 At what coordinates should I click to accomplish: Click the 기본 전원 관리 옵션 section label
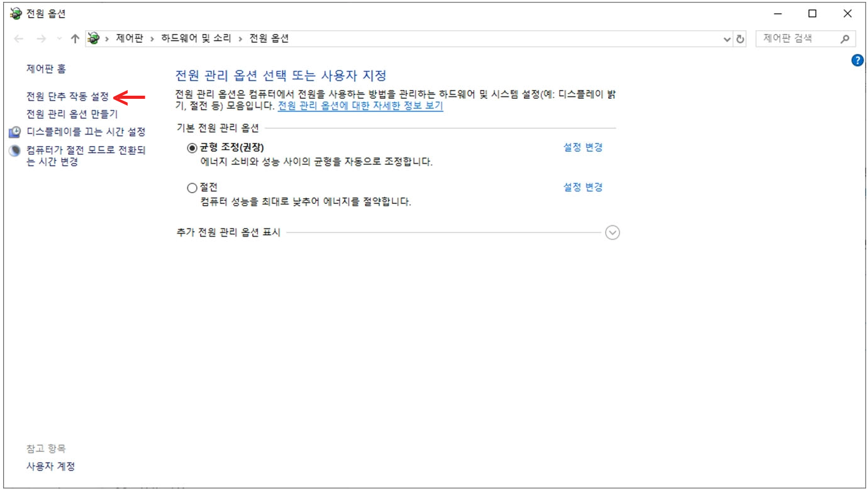point(218,128)
